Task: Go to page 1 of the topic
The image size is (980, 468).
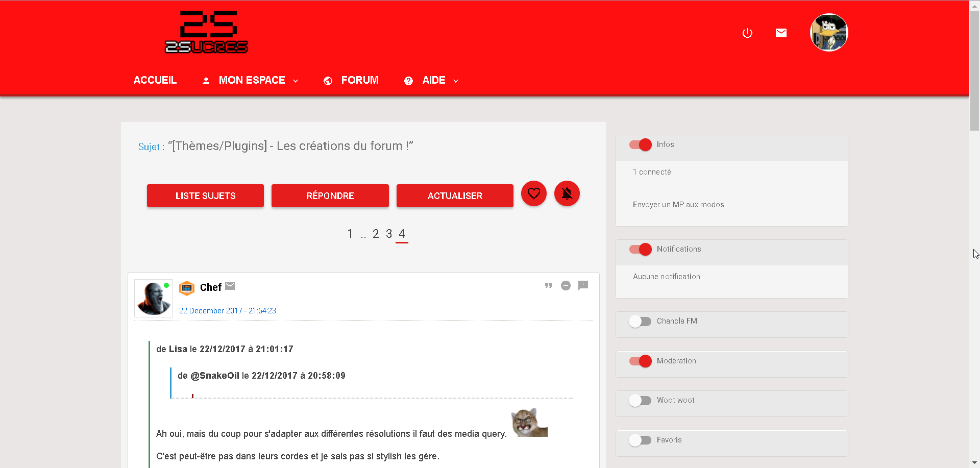Action: [x=350, y=234]
